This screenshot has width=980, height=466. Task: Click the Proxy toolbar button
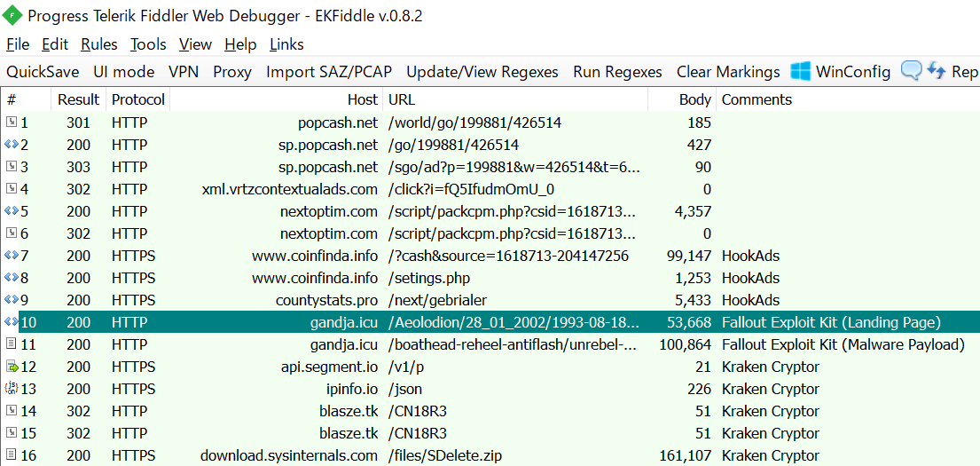pos(232,72)
